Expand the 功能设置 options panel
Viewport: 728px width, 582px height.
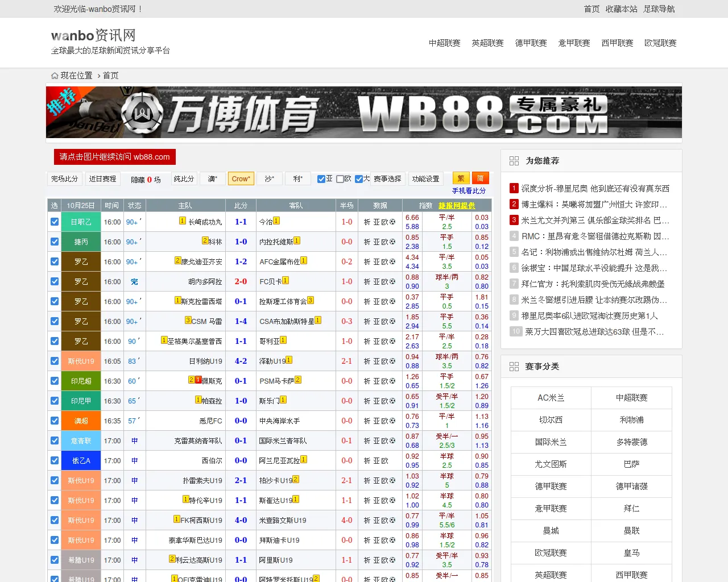[425, 179]
